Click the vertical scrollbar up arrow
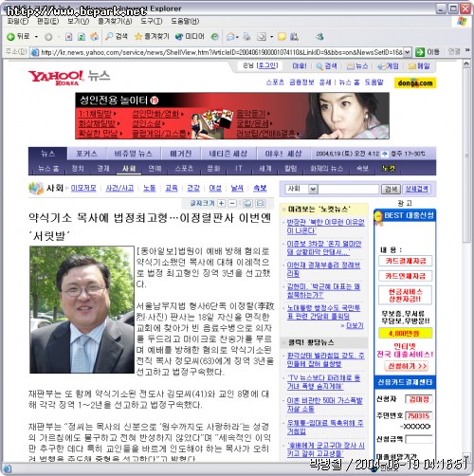The height and width of the screenshot is (476, 474). click(x=467, y=64)
